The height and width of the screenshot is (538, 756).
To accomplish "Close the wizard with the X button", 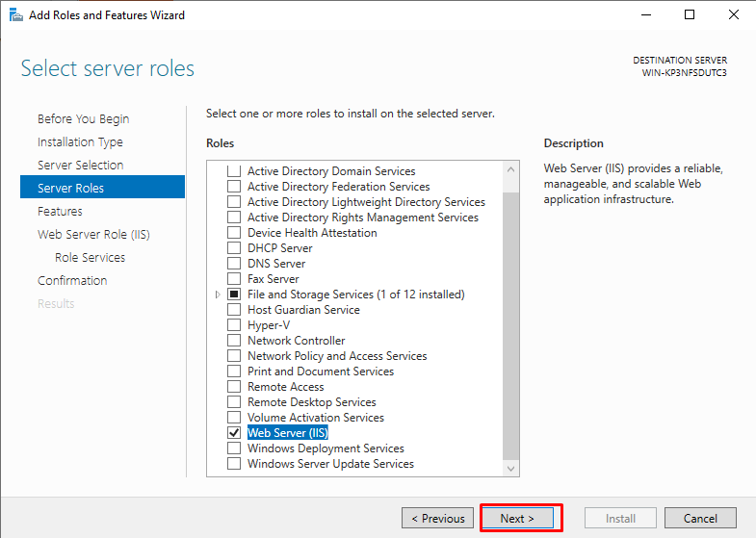I will [733, 14].
